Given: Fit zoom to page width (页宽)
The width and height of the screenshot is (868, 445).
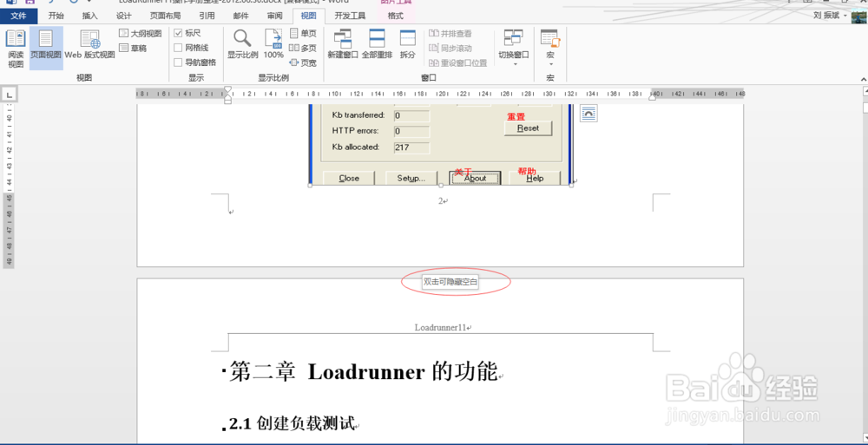Looking at the screenshot, I should click(x=303, y=63).
